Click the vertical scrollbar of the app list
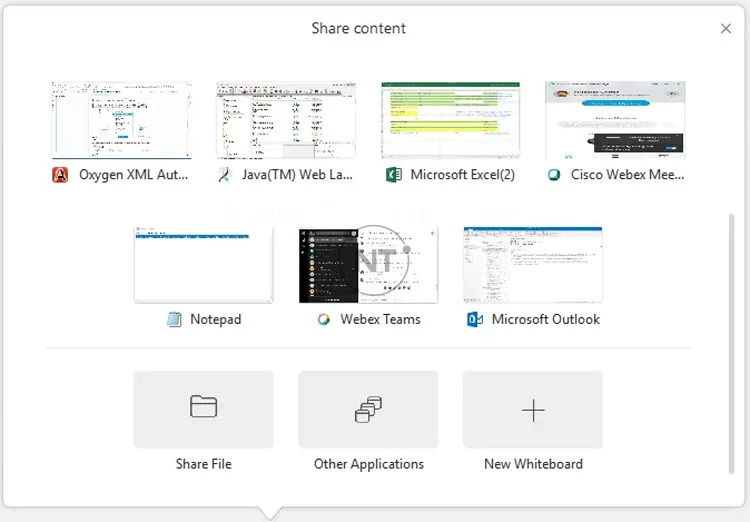Image resolution: width=750 pixels, height=522 pixels. click(x=731, y=344)
